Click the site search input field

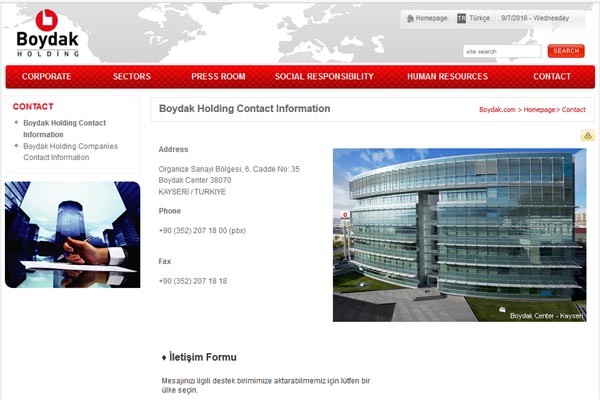[501, 51]
